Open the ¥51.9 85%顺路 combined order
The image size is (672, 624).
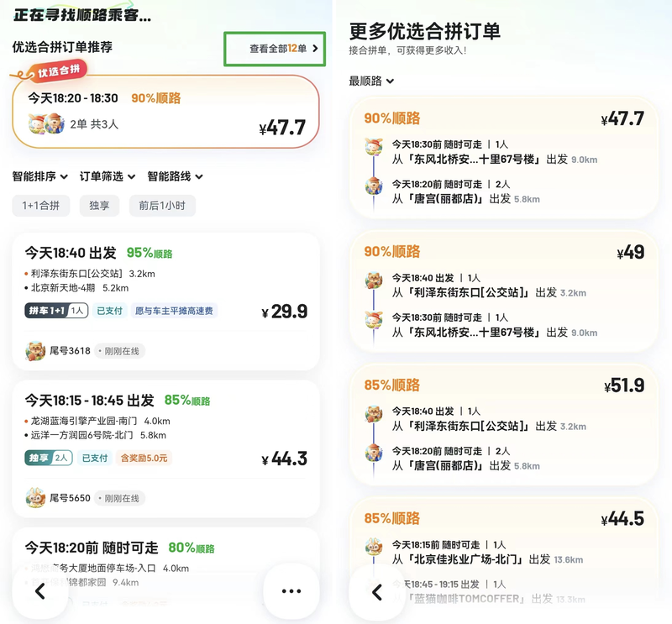[x=503, y=425]
